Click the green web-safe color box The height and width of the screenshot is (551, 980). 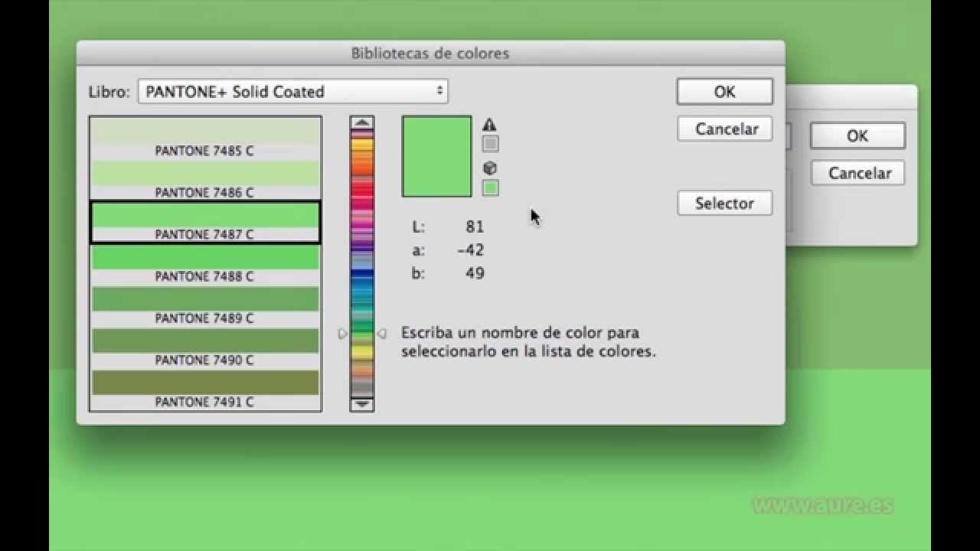pyautogui.click(x=490, y=187)
